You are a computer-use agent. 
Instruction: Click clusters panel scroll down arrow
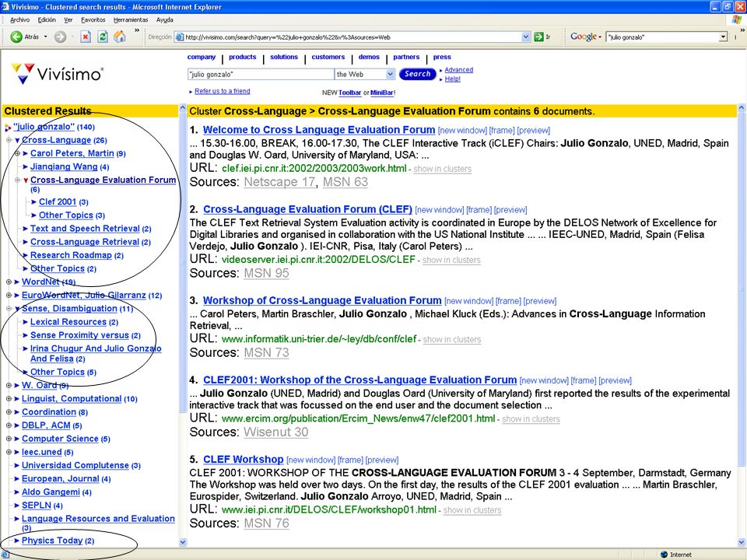coord(183,542)
